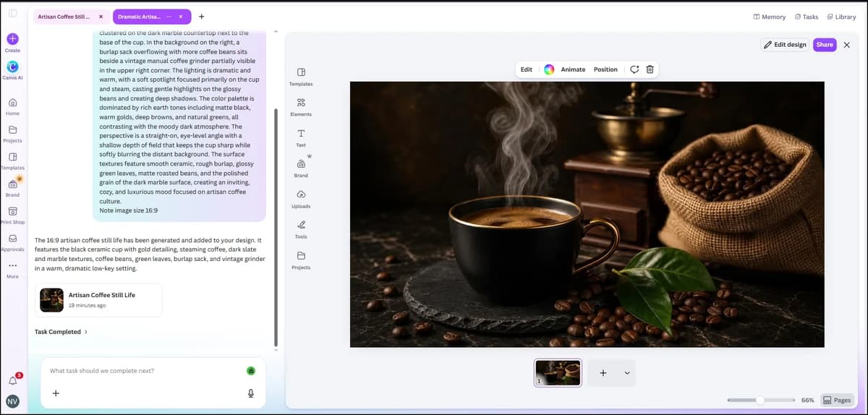Select the Dramatic Artisa... tab
This screenshot has width=868, height=415.
coord(139,17)
